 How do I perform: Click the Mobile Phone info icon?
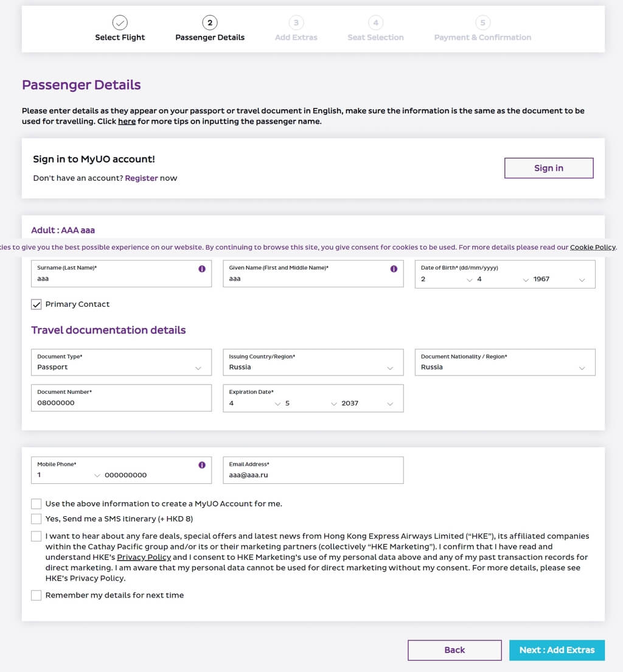point(202,465)
